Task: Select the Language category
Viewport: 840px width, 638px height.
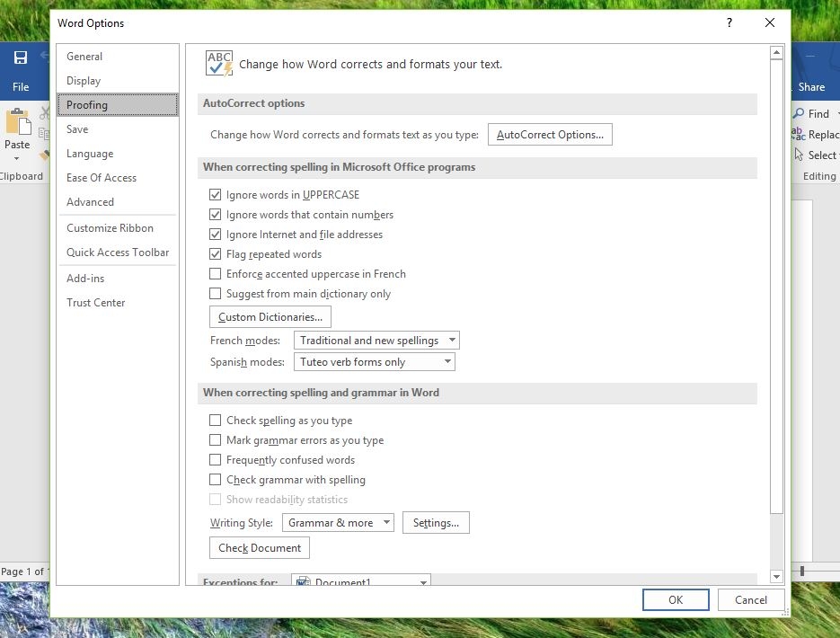Action: pyautogui.click(x=118, y=153)
